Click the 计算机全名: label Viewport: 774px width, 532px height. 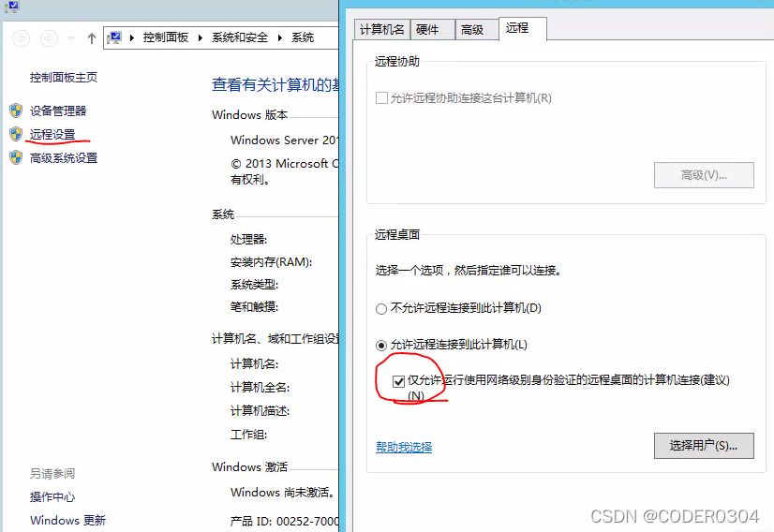(x=260, y=388)
